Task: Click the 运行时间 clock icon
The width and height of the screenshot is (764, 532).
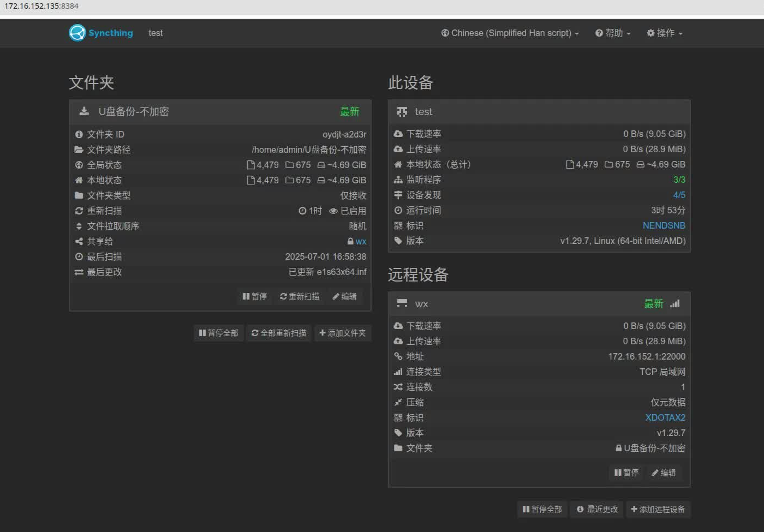Action: (398, 210)
